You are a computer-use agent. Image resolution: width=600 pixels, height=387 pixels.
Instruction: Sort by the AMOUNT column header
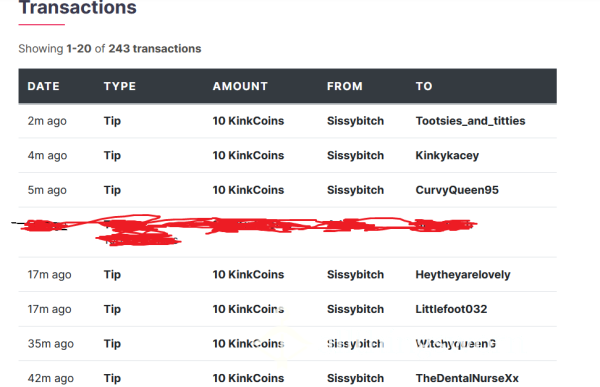point(240,86)
